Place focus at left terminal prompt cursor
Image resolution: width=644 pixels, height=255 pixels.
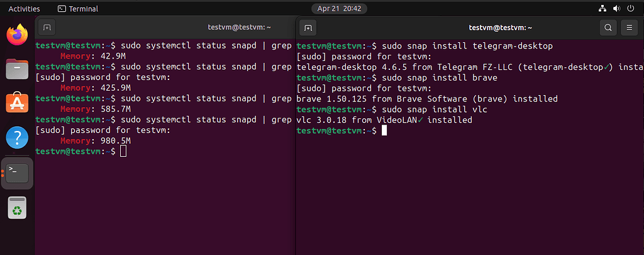[123, 151]
